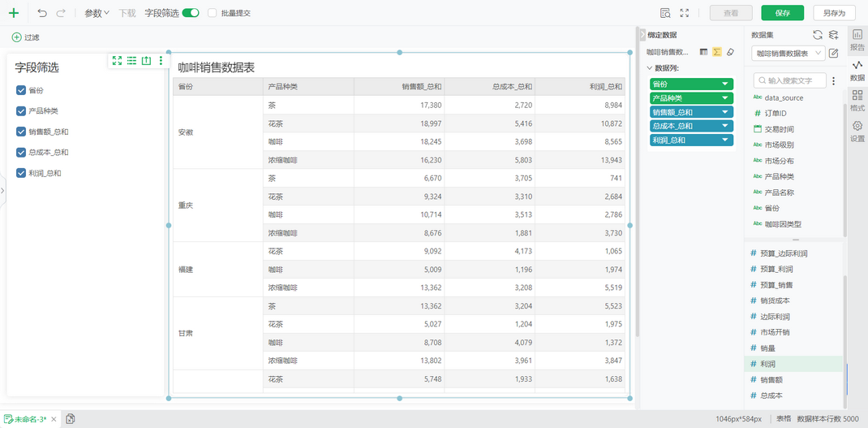The height and width of the screenshot is (428, 868).
Task: Toggle the 字段筛选 switch
Action: 191,13
